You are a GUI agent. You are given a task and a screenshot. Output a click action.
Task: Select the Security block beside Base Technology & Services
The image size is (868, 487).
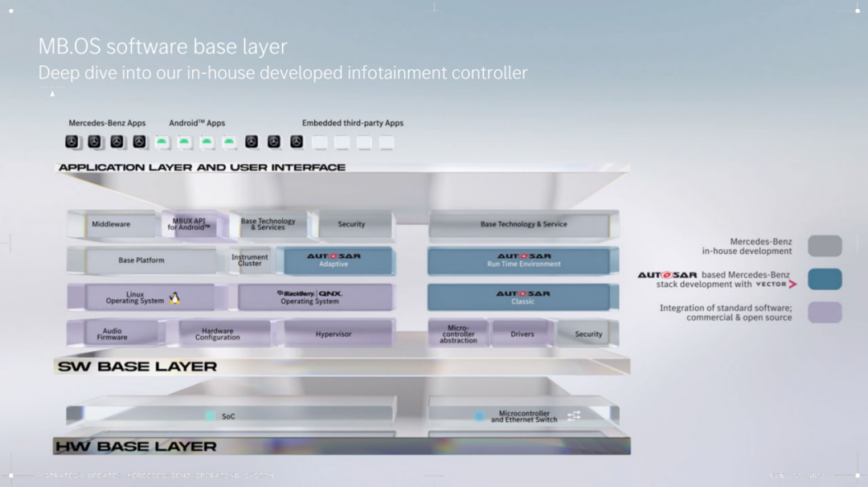[354, 224]
